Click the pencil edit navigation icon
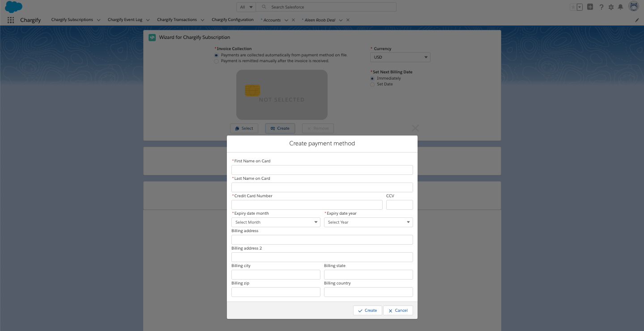 coord(637,20)
